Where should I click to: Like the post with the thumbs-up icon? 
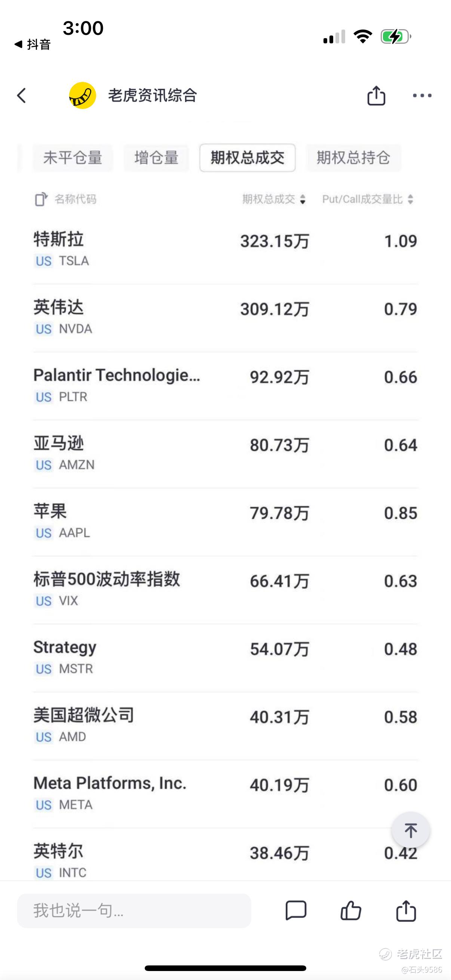tap(350, 910)
